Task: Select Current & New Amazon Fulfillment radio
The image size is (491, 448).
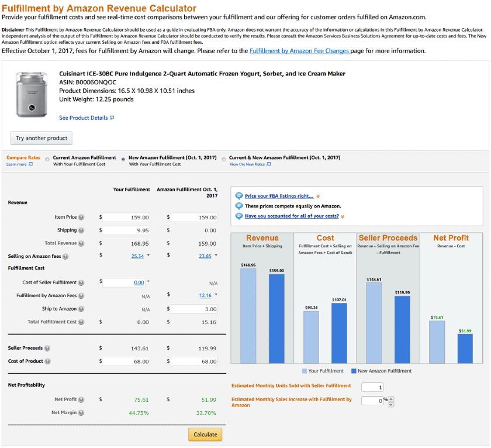Action: pos(223,159)
